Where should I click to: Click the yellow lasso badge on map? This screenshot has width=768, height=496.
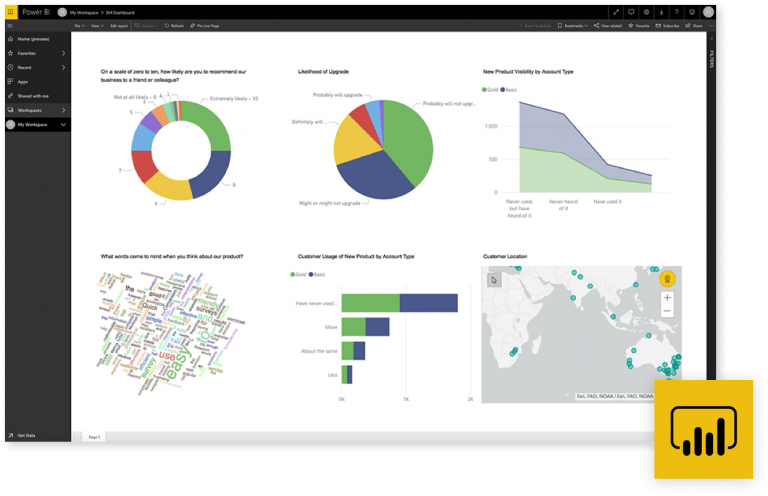coord(667,279)
